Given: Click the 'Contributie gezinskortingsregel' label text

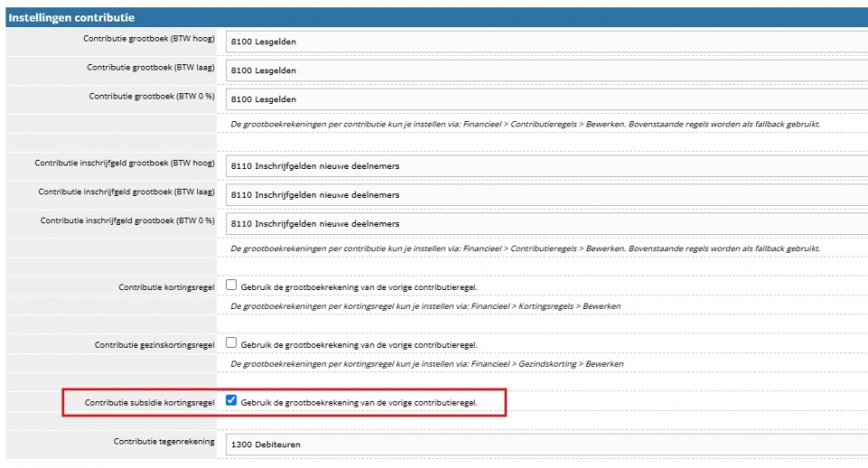Looking at the screenshot, I should (155, 345).
